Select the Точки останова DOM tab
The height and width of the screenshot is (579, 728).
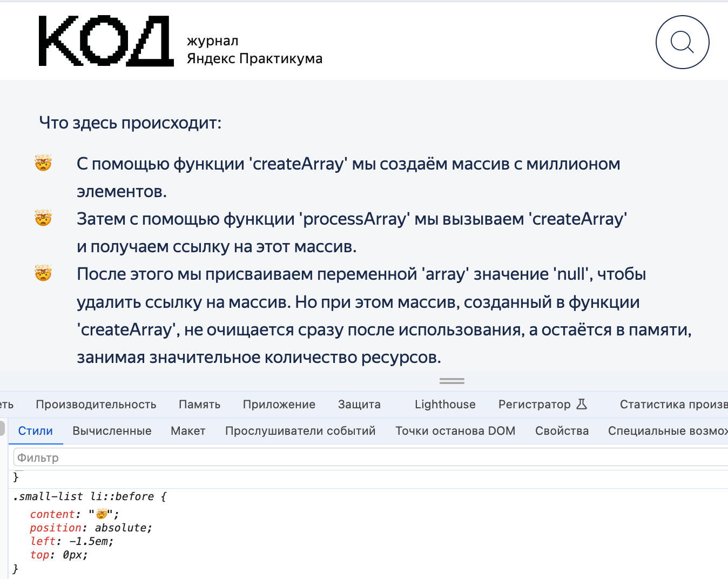click(x=455, y=430)
